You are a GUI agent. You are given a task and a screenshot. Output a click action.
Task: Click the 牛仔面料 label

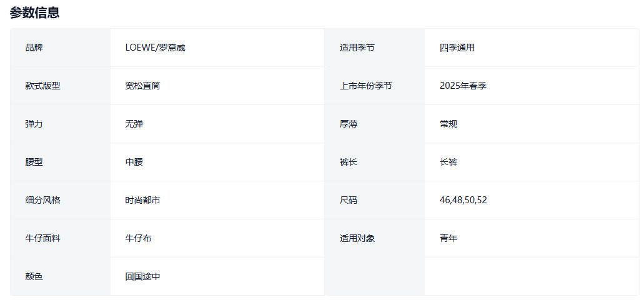click(x=43, y=238)
